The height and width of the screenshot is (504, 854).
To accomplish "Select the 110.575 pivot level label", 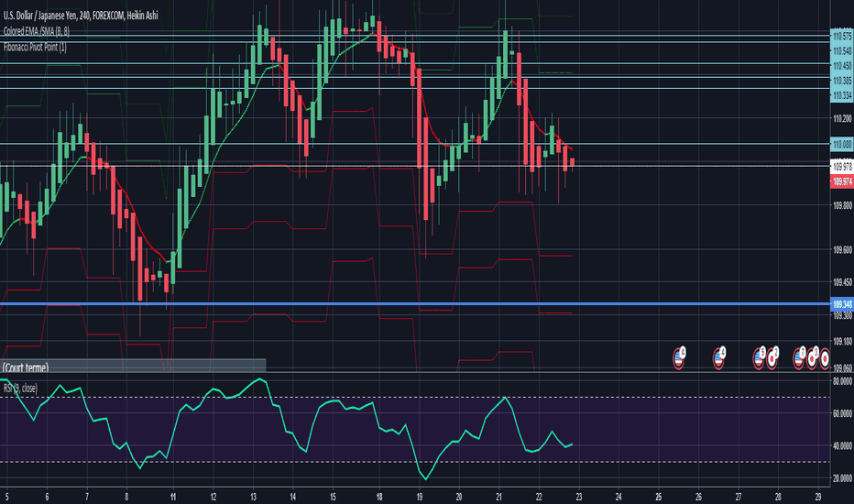I will click(x=842, y=36).
